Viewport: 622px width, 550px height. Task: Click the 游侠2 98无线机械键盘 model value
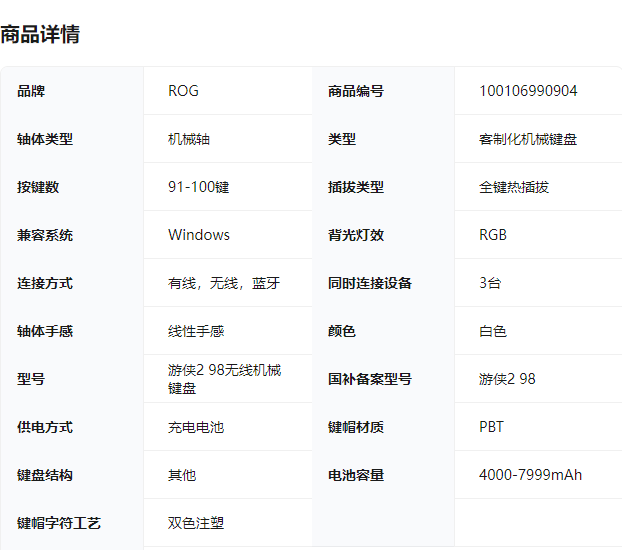(224, 379)
